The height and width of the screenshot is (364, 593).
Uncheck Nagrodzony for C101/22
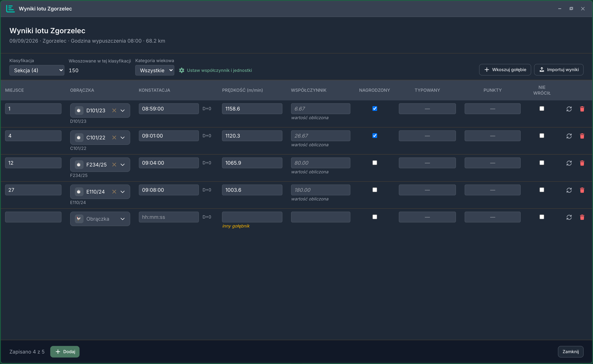pos(375,136)
